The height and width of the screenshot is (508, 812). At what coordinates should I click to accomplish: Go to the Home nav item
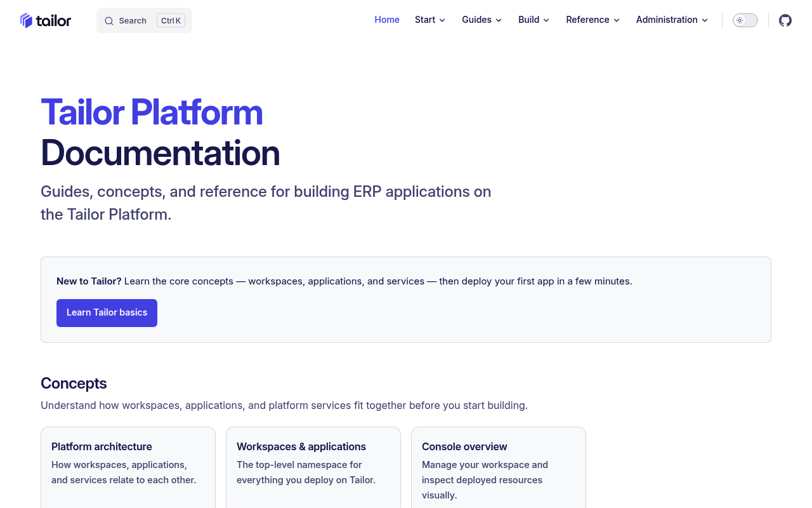387,20
